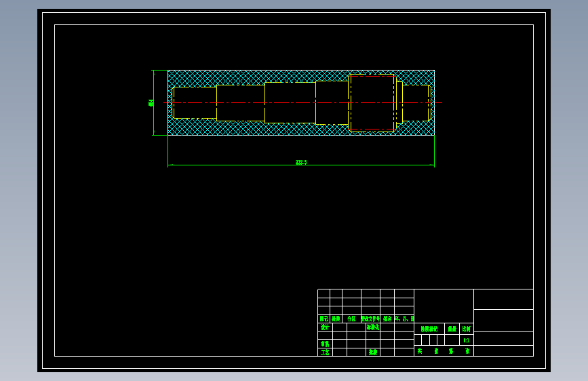Click the 更改文件号 header cell in title block
Screen dimensions: 588x381
(370, 319)
